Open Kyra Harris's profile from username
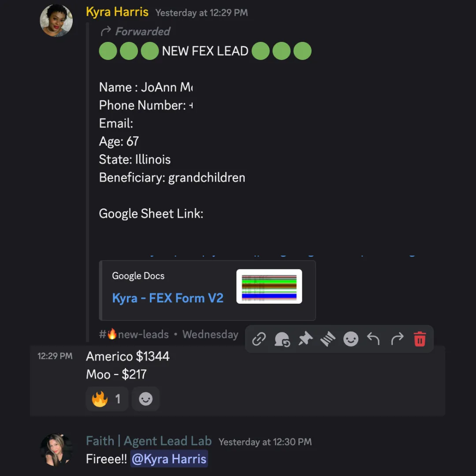Viewport: 476px width, 476px height. coord(117,12)
